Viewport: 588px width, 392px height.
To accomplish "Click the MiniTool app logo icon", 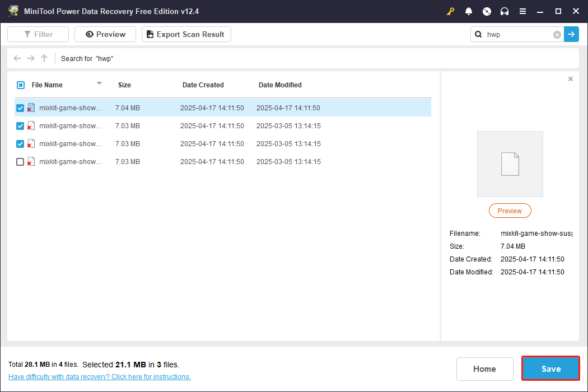I will [x=13, y=11].
